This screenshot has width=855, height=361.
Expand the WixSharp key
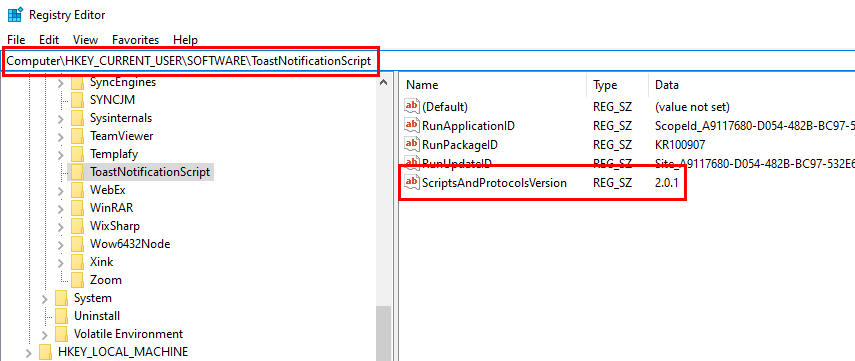coord(61,226)
